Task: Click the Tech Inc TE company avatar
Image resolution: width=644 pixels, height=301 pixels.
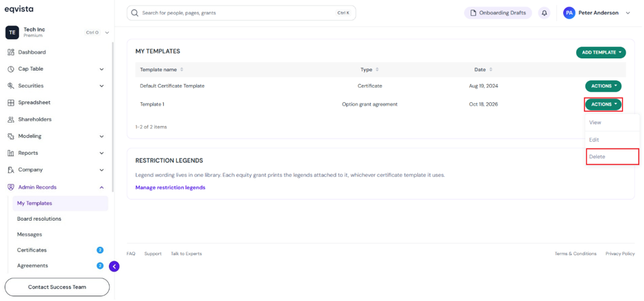Action: tap(12, 32)
